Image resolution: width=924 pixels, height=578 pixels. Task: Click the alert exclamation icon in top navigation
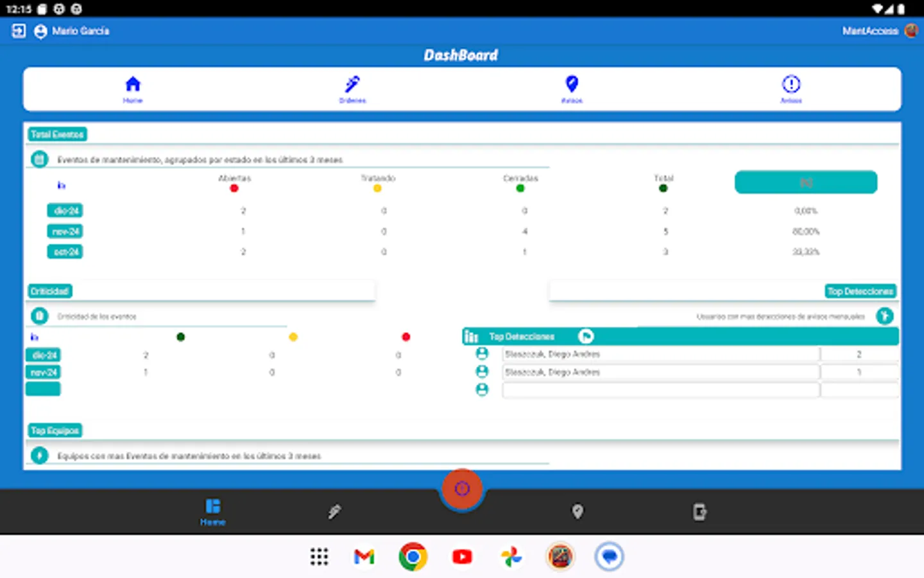click(791, 84)
